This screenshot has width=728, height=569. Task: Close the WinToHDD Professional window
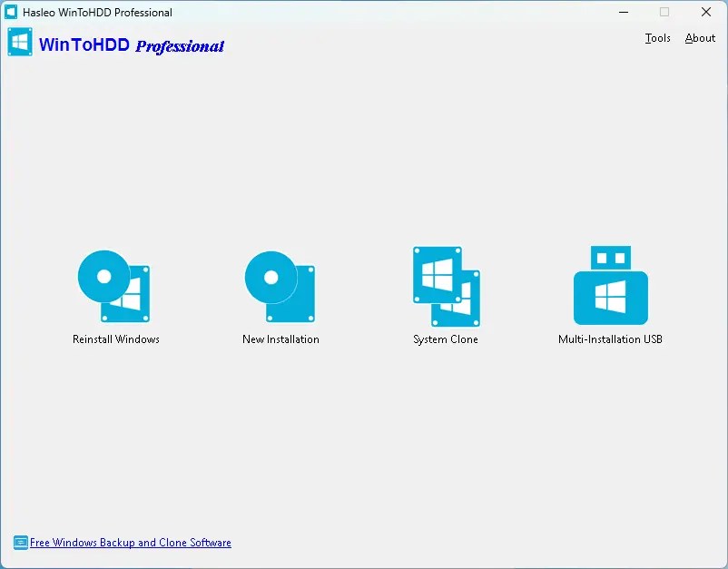pos(706,13)
